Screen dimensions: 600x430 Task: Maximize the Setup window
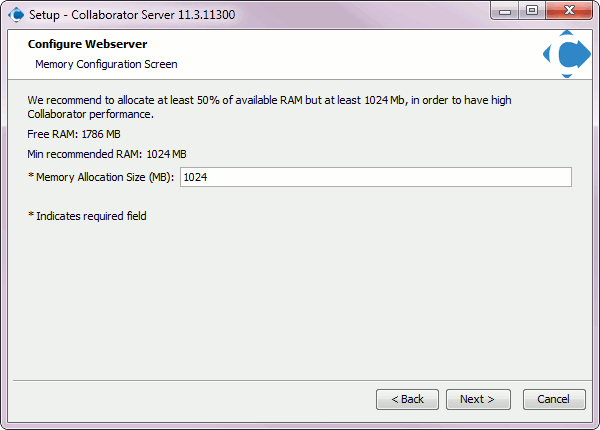532,11
